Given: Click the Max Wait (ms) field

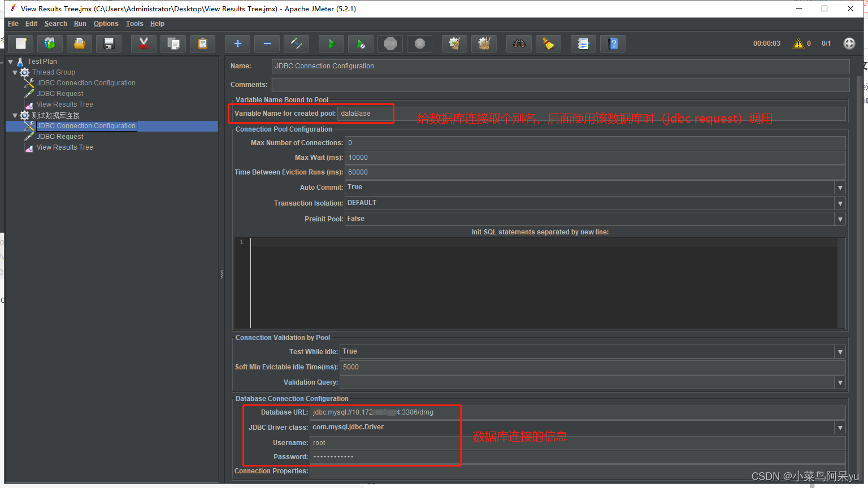Looking at the screenshot, I should click(595, 158).
